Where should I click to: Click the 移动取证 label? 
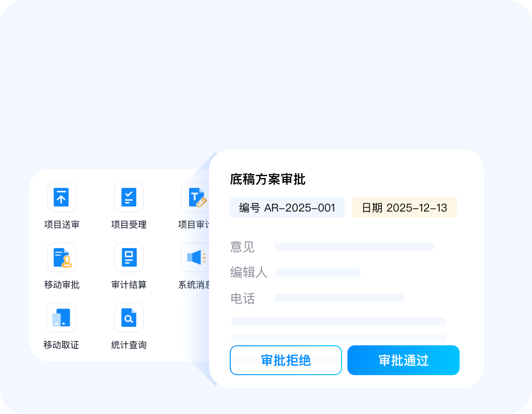tap(61, 345)
